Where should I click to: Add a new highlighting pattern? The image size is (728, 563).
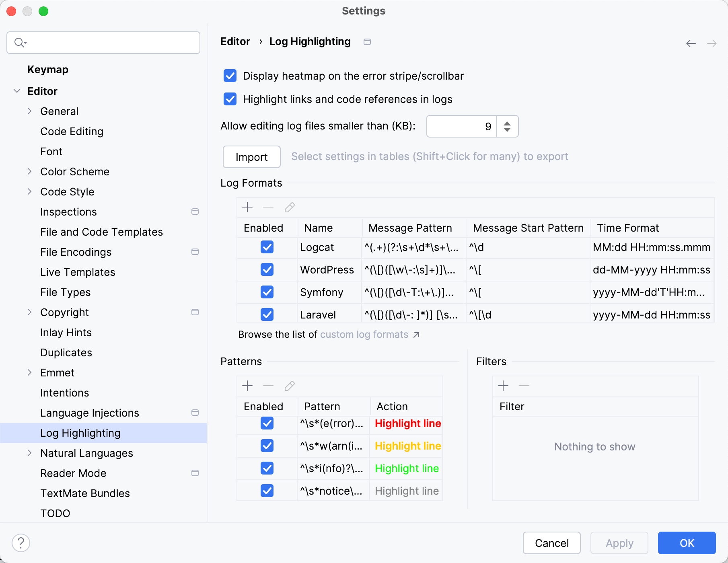(247, 386)
